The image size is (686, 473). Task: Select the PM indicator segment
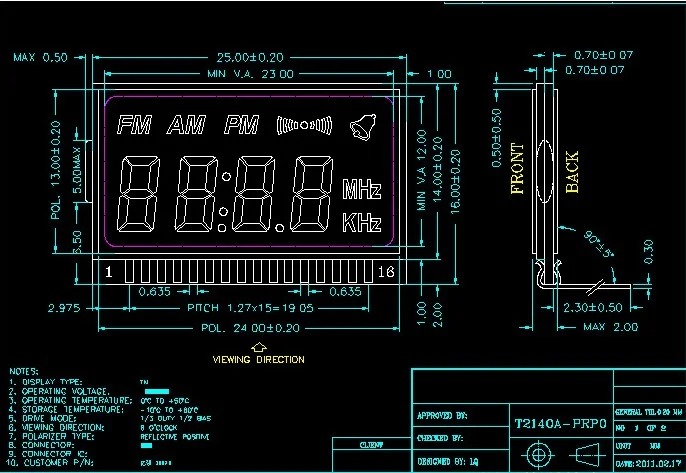242,125
